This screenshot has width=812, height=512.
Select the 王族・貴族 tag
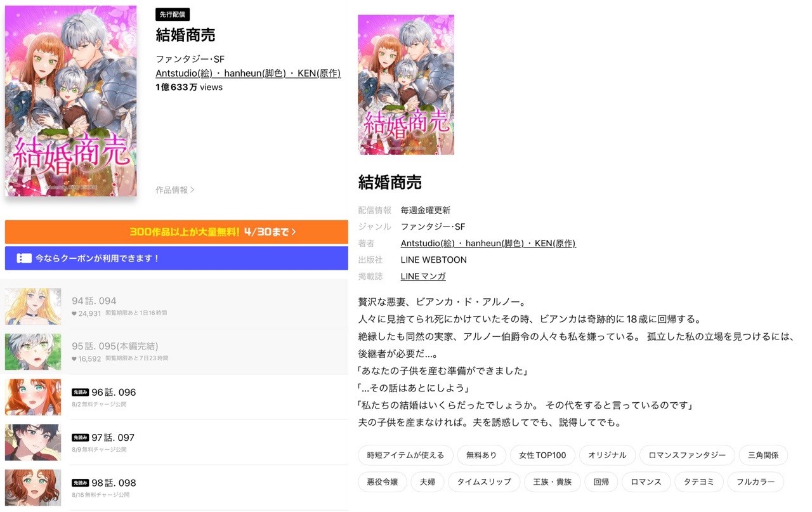point(552,482)
